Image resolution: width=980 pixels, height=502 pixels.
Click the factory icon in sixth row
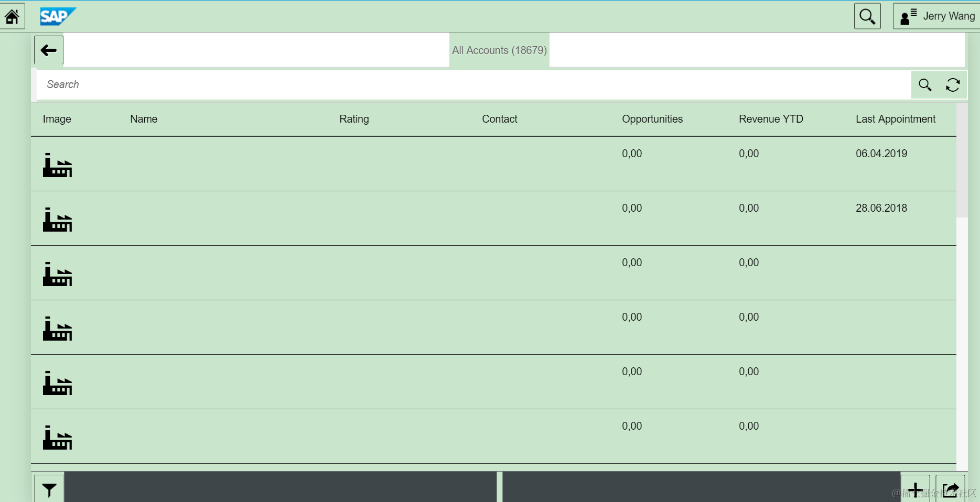pos(57,438)
